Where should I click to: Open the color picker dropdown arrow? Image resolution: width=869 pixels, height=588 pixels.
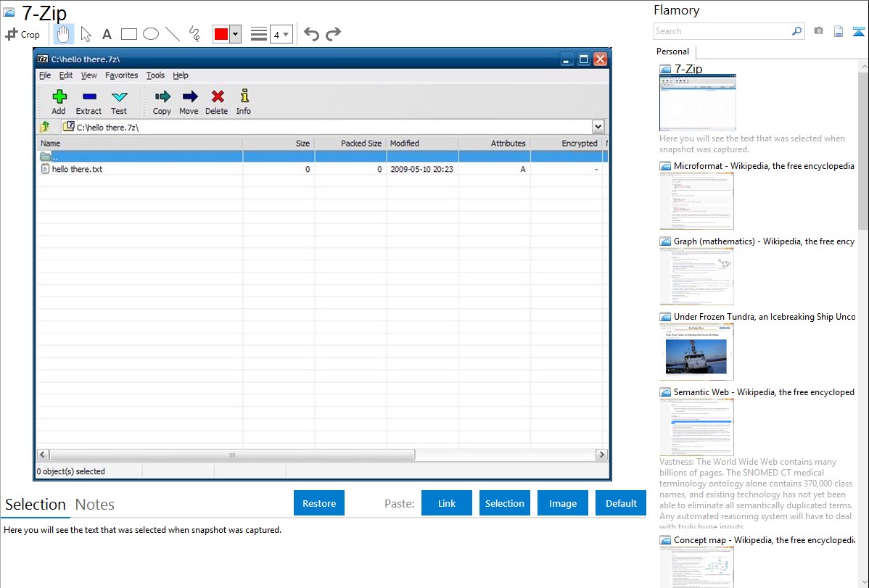tap(235, 34)
